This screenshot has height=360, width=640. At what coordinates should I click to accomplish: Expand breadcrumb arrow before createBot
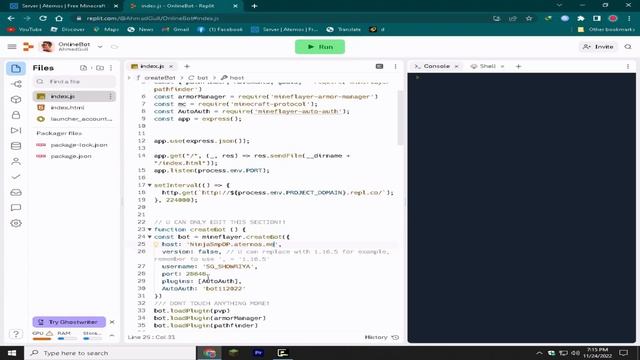[130, 78]
